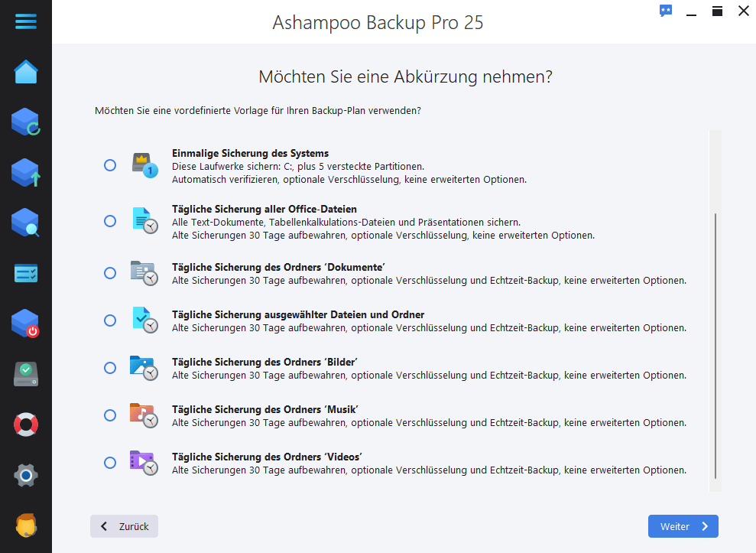Open the rescue lifebuoy icon

[x=26, y=425]
